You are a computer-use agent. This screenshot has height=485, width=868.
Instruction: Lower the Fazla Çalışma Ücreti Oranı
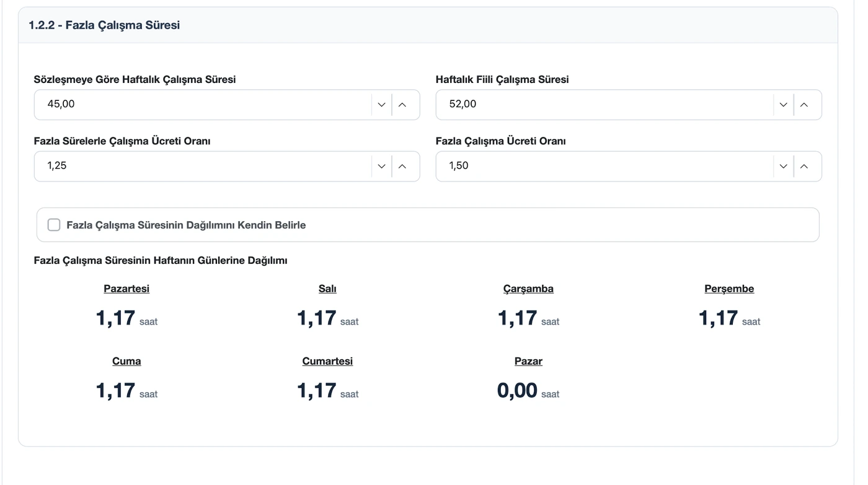point(783,166)
